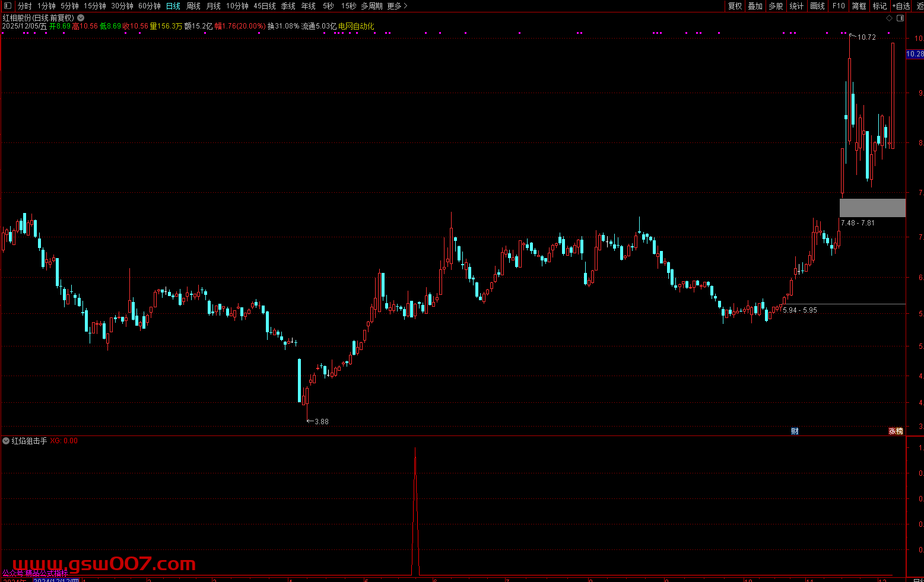Viewport: 924px width, 582px height.
Task: Open the F10 company info
Action: [839, 6]
